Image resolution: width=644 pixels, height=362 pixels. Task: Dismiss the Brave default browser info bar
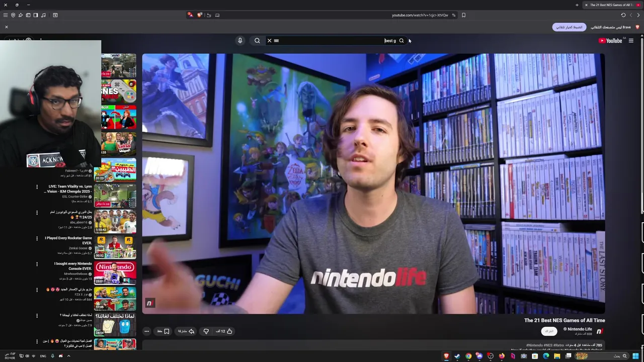(x=7, y=27)
